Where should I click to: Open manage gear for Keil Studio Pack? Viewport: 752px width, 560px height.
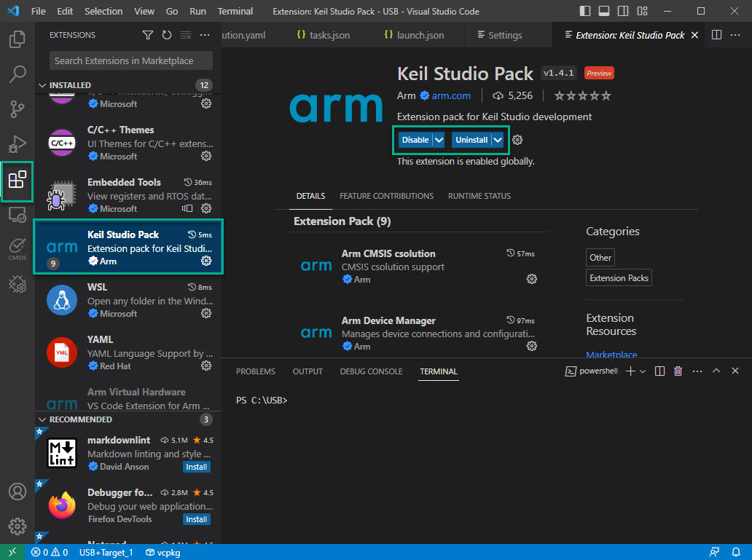(x=206, y=261)
